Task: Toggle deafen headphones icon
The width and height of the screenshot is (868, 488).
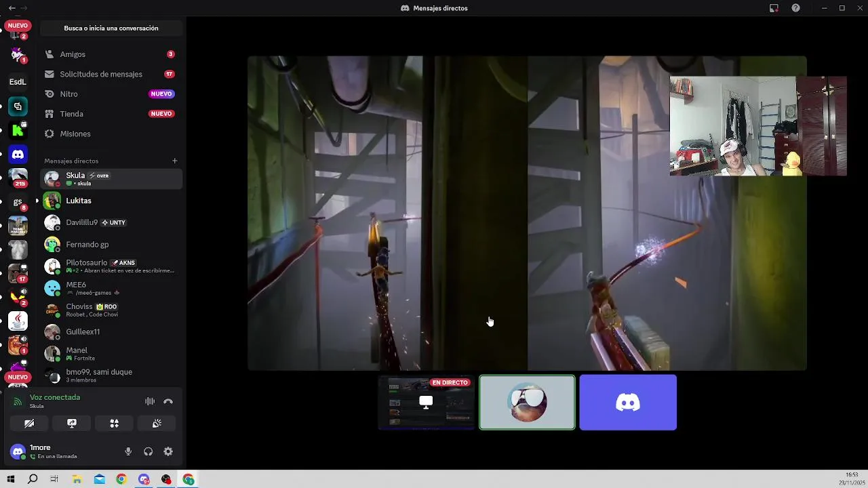Action: tap(148, 451)
